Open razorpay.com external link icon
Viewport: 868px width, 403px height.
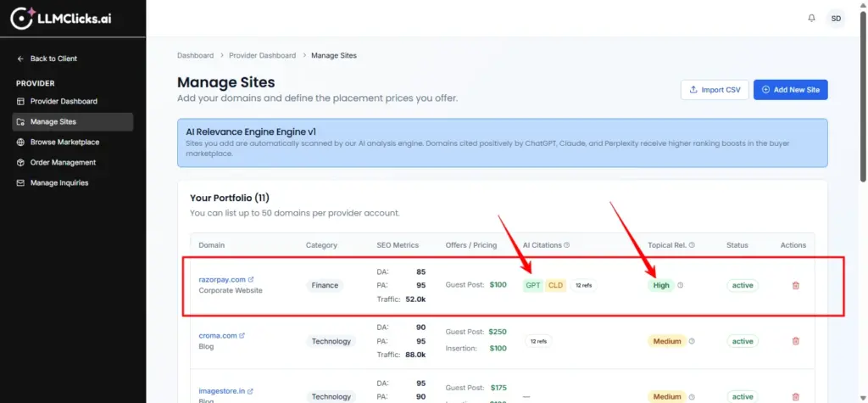[x=251, y=279]
